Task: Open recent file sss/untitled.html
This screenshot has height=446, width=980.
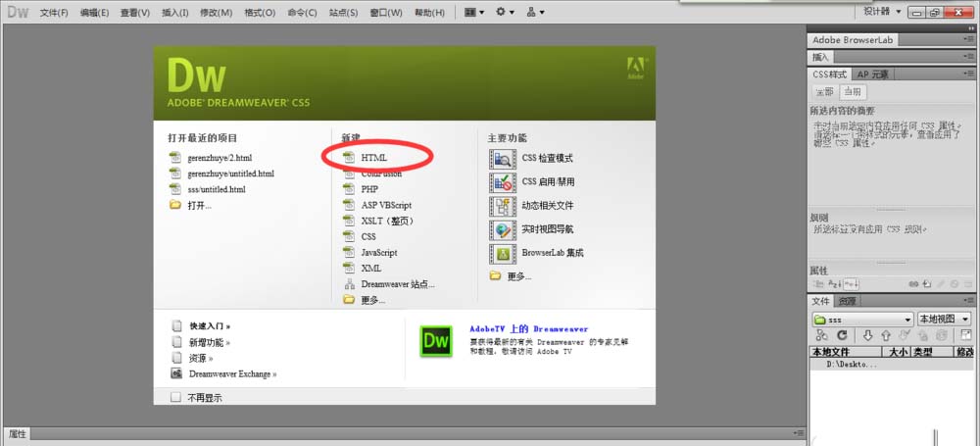Action: pos(217,189)
